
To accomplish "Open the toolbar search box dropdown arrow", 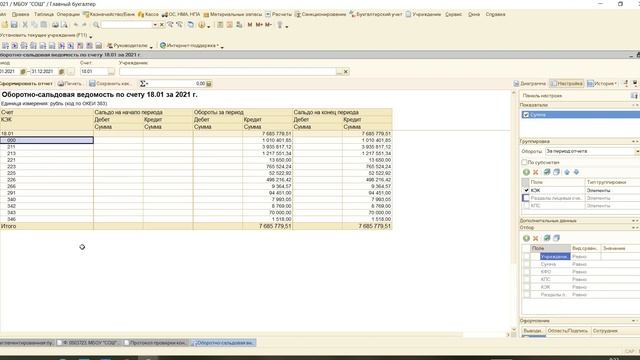I will [x=155, y=25].
